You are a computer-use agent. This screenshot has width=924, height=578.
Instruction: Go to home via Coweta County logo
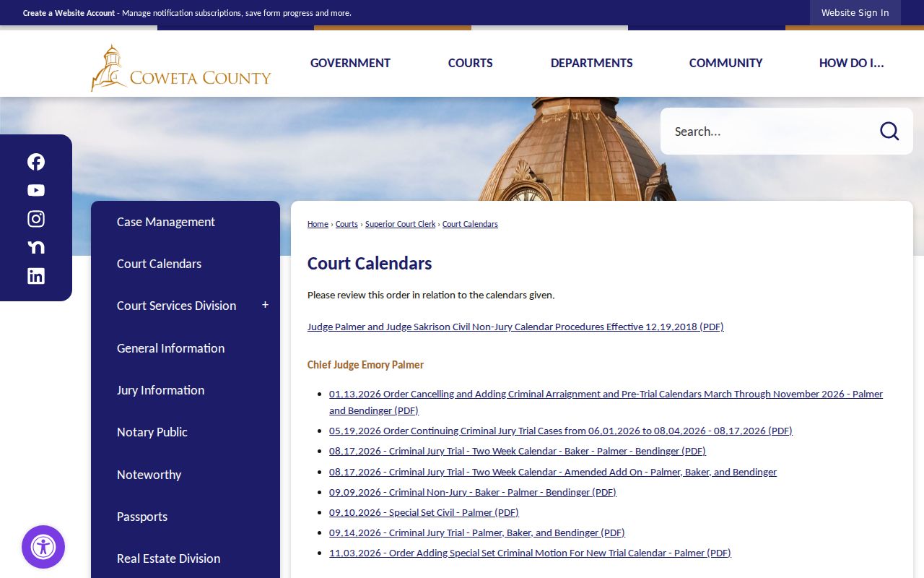click(x=181, y=68)
